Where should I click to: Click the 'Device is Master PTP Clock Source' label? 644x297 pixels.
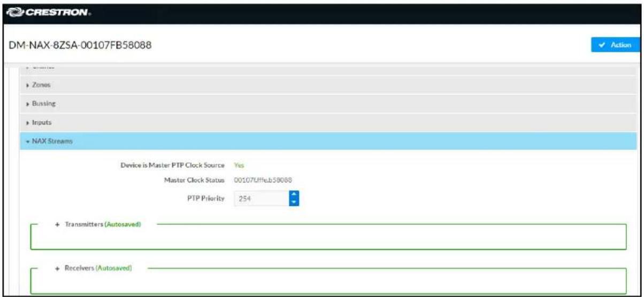pos(172,165)
